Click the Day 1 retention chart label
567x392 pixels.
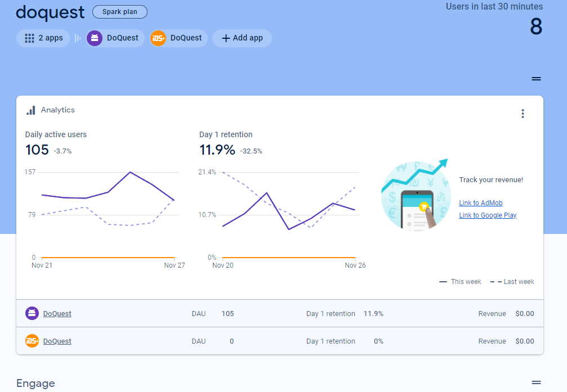(x=226, y=134)
